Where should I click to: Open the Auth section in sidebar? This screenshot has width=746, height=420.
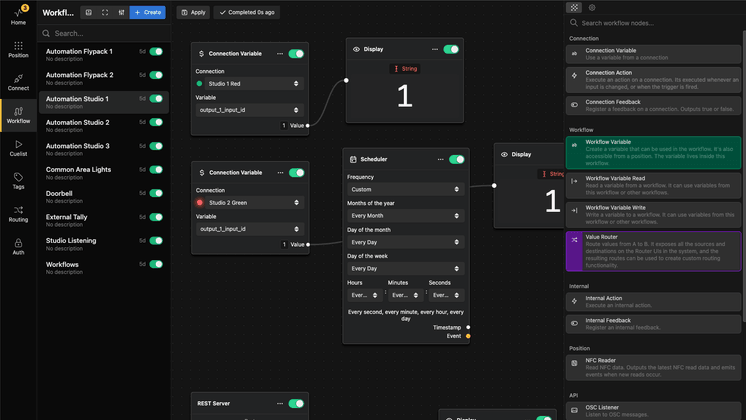point(18,246)
